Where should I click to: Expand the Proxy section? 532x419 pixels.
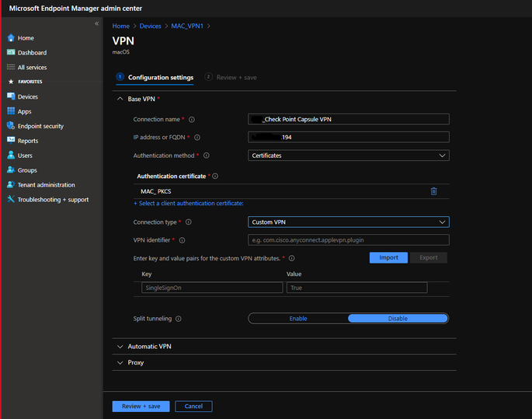pos(135,362)
